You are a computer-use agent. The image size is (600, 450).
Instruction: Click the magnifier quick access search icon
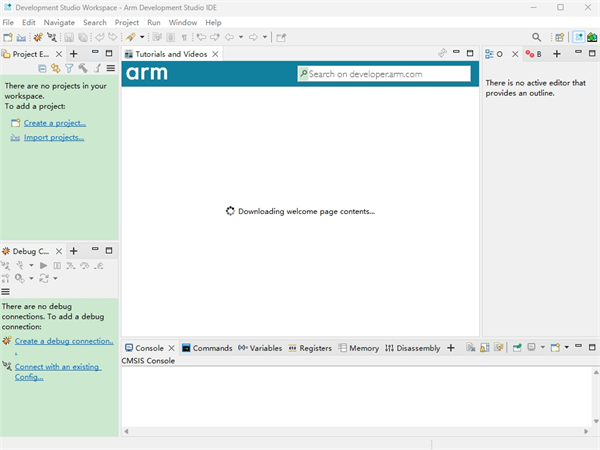[x=536, y=37]
